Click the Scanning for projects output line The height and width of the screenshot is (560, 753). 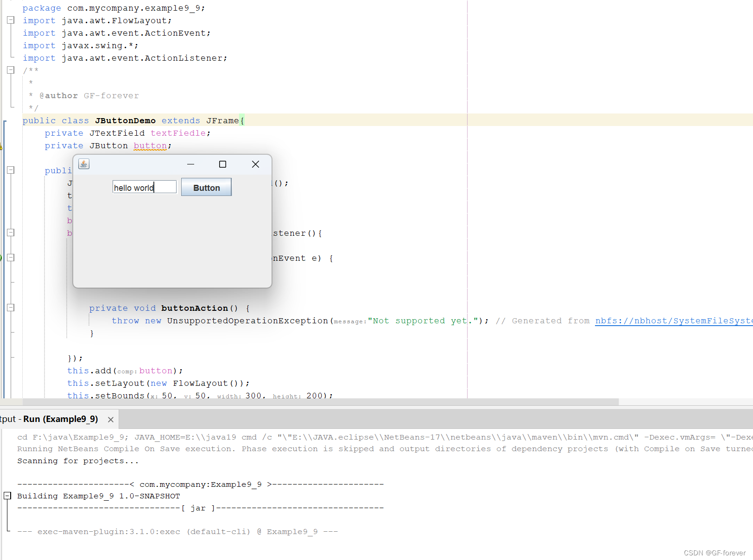(x=78, y=461)
